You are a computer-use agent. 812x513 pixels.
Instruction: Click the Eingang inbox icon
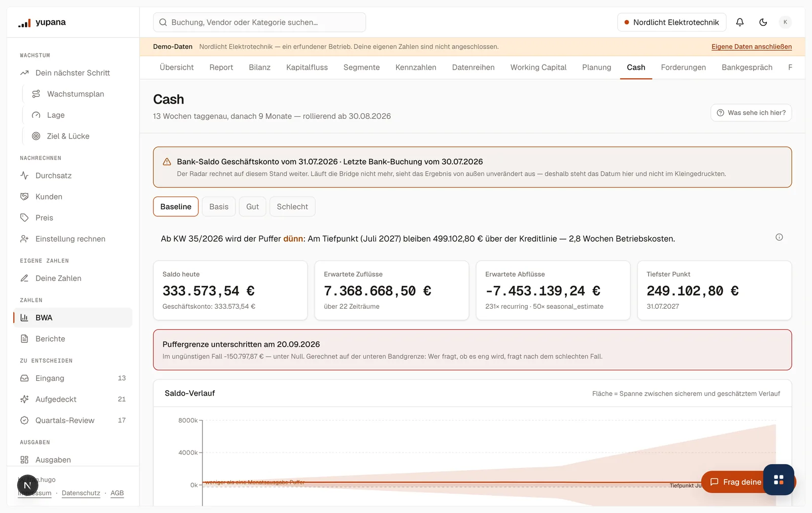pos(24,378)
